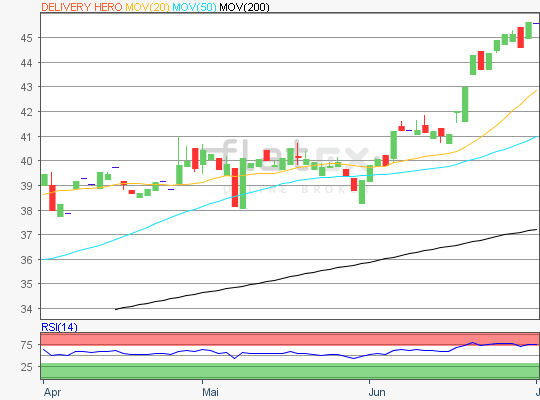
Task: Click the red overbought RSI zone band
Action: click(290, 339)
